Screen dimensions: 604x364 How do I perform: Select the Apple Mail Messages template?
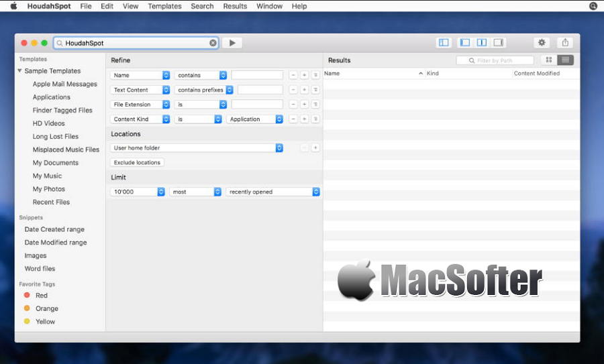(x=64, y=84)
